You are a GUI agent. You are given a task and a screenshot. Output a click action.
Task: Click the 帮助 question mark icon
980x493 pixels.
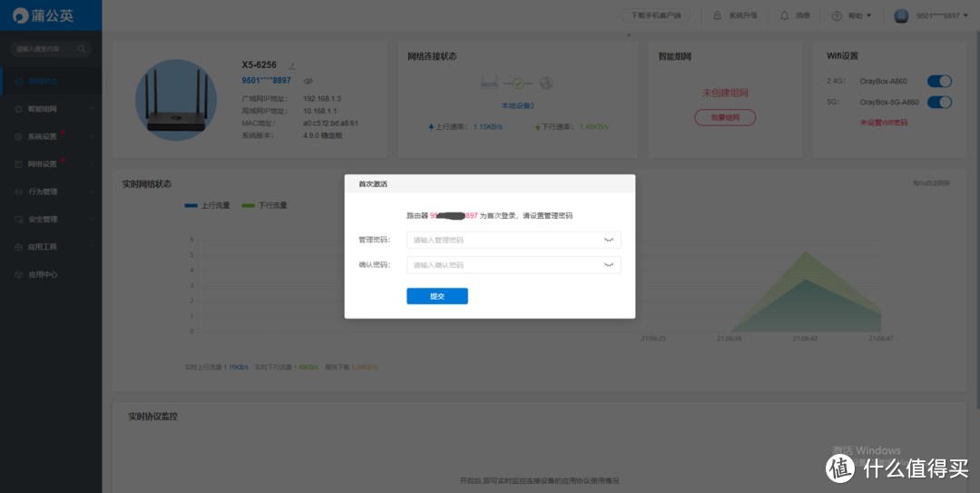tap(837, 15)
